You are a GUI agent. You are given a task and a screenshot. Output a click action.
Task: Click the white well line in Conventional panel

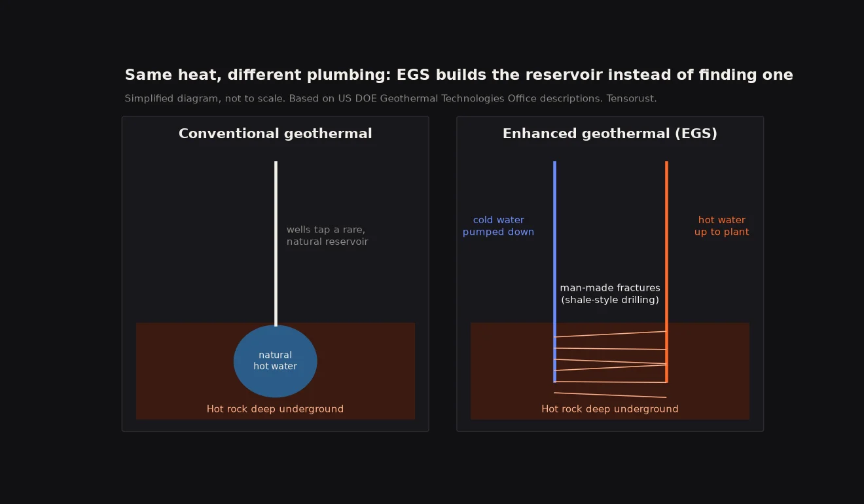point(276,243)
